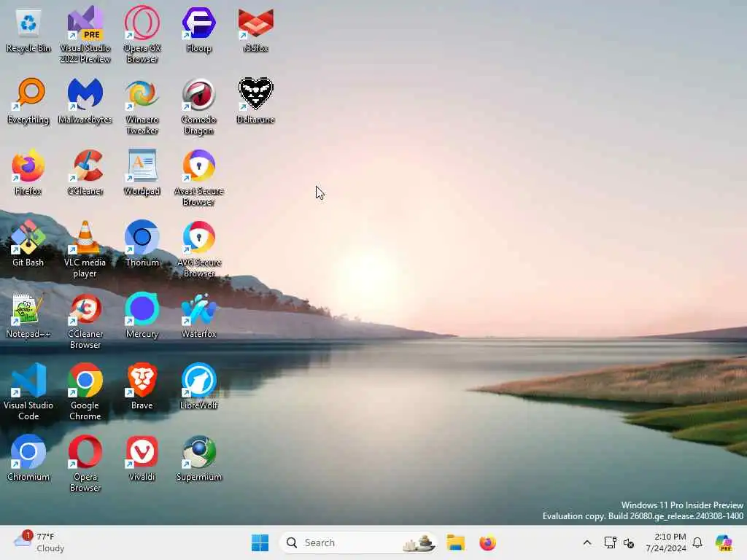Select the Winaero Tweaker shortcut
The height and width of the screenshot is (560, 747).
[x=142, y=106]
